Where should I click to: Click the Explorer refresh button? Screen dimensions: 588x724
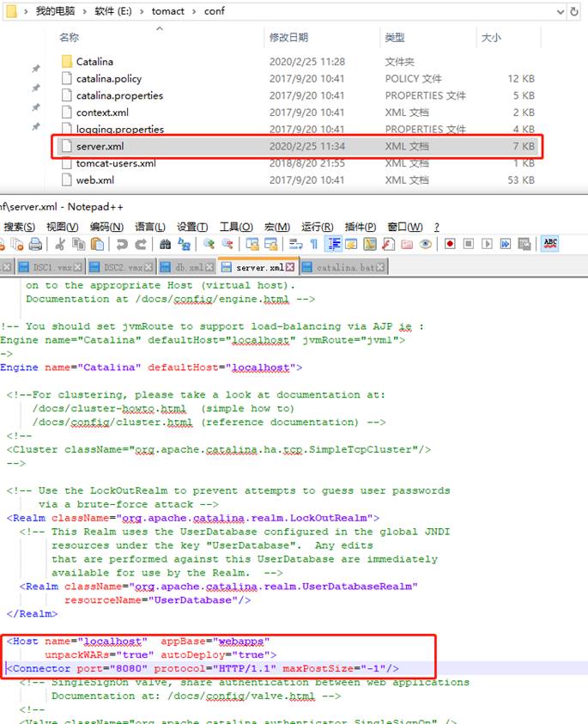pos(574,11)
